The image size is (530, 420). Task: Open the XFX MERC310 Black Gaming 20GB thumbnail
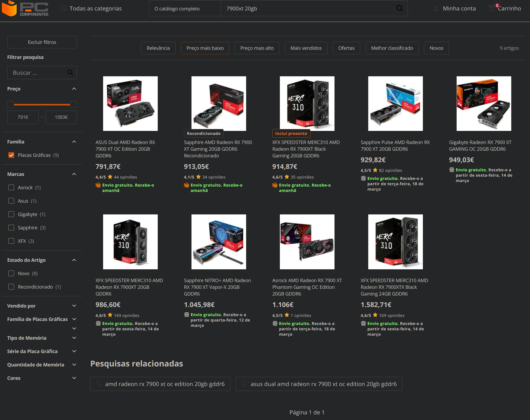click(x=307, y=104)
